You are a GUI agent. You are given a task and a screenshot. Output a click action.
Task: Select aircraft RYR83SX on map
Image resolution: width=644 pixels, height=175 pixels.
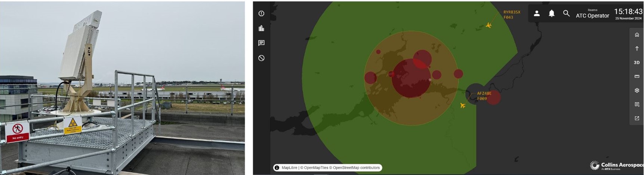[x=489, y=25]
